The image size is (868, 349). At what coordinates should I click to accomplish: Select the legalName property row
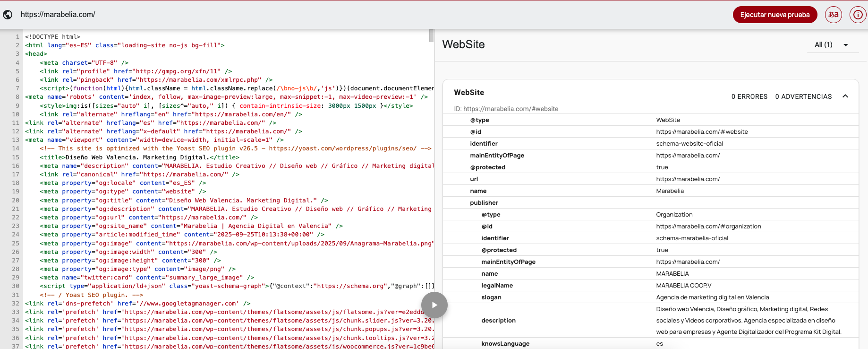497,286
